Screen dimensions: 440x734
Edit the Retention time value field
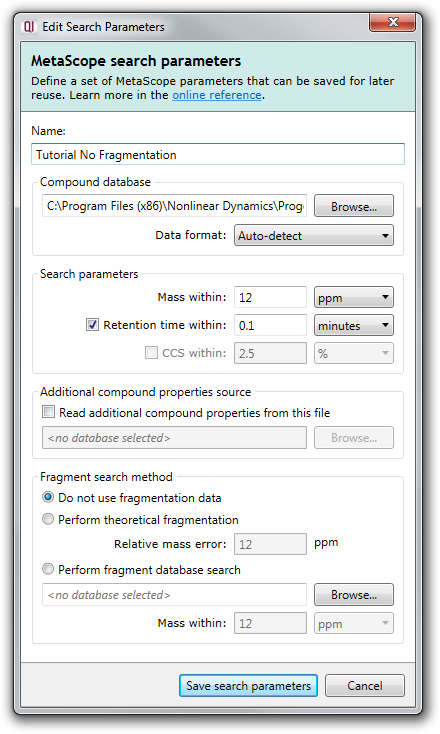click(x=270, y=325)
